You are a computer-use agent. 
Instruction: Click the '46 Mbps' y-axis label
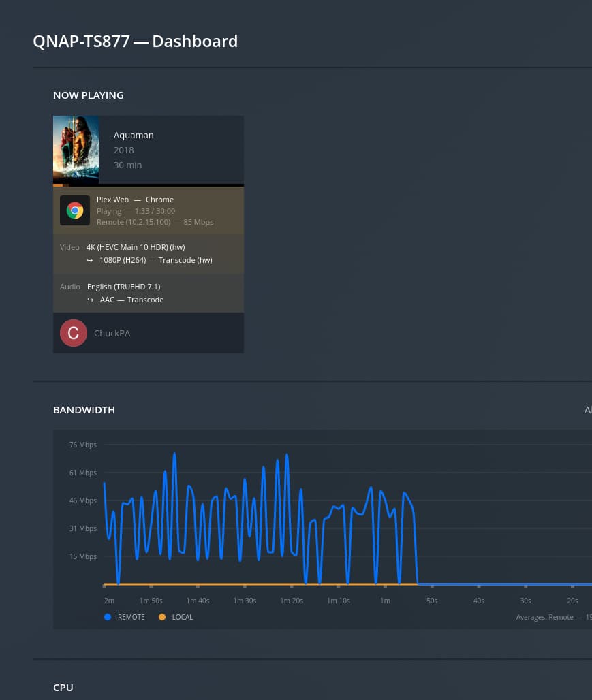[83, 500]
